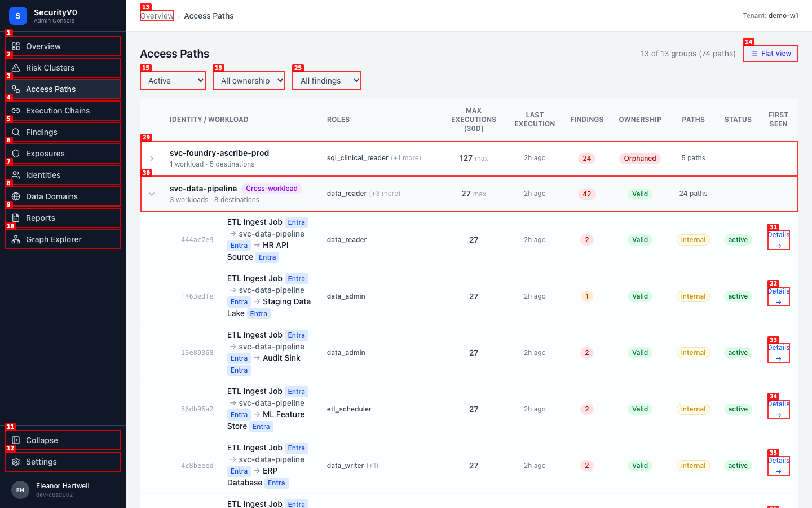The width and height of the screenshot is (812, 508).
Task: Click the red 24 findings badge
Action: [587, 159]
